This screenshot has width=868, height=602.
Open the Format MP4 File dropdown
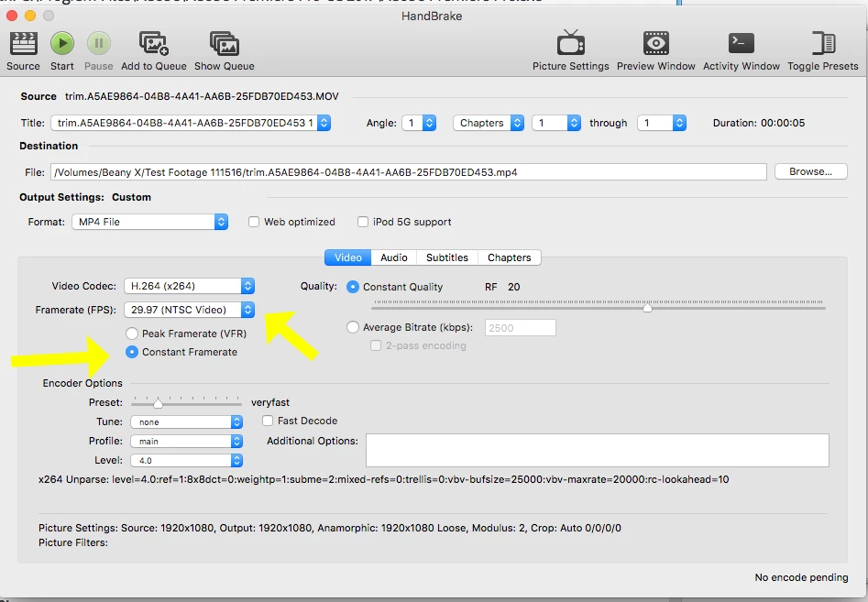coord(150,222)
